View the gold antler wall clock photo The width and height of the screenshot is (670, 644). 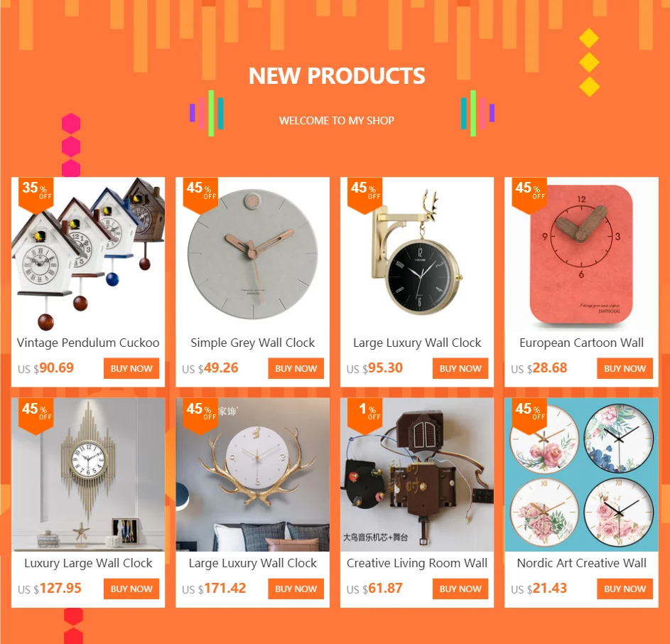(x=252, y=475)
